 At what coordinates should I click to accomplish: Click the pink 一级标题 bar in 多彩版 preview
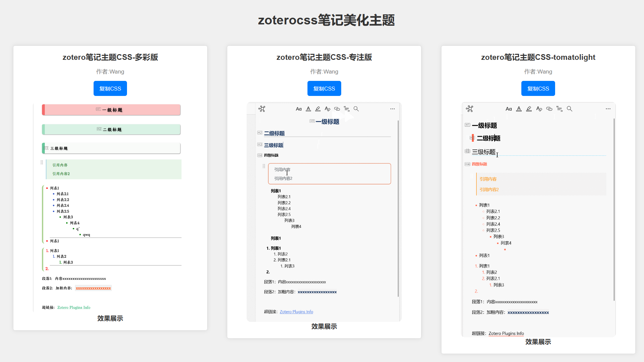(x=111, y=110)
